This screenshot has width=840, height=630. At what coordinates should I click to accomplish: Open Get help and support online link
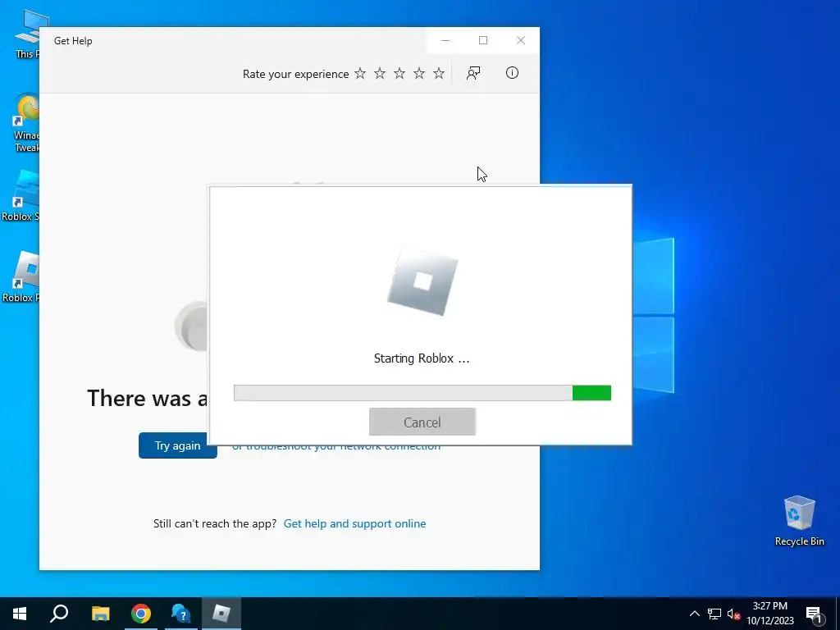[x=354, y=523]
